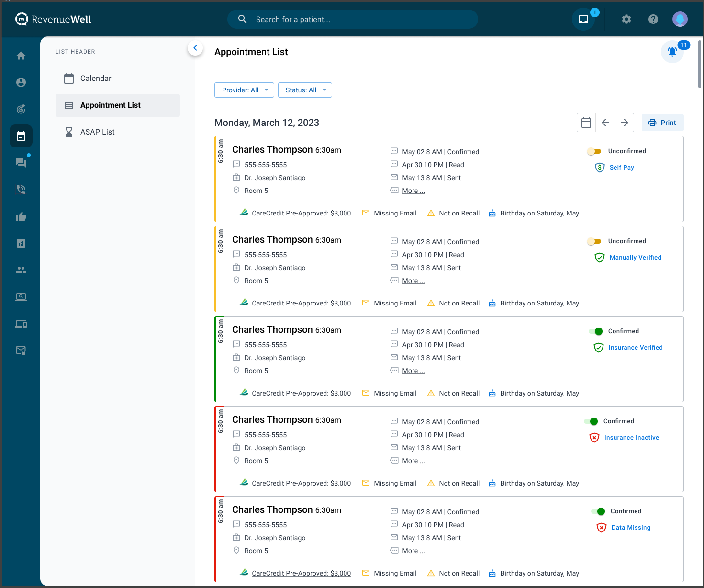The image size is (704, 588).
Task: Open the campaigns target sidebar icon
Action: click(x=21, y=109)
